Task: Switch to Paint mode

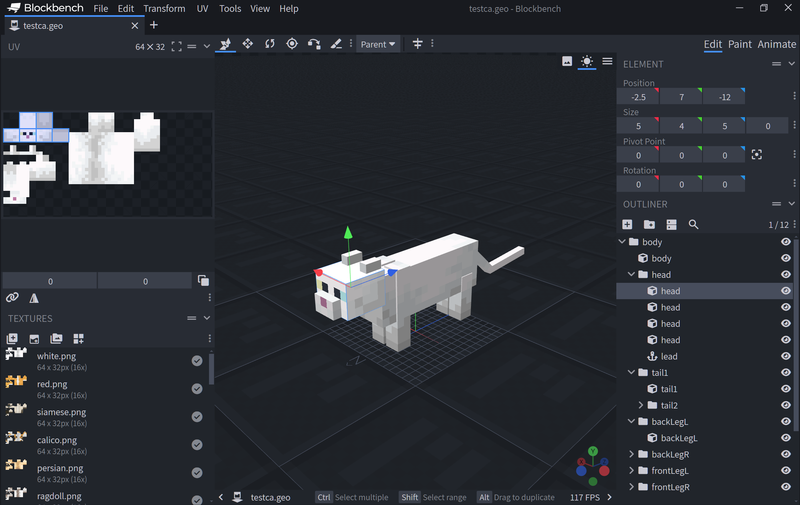Action: (740, 44)
